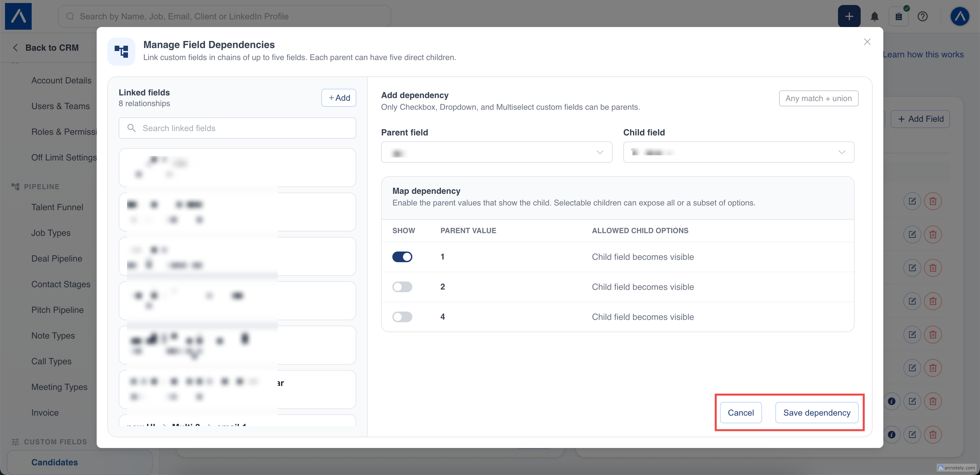Viewport: 980px width, 475px height.
Task: Open Roles & Permissions in sidebar
Action: pos(64,132)
